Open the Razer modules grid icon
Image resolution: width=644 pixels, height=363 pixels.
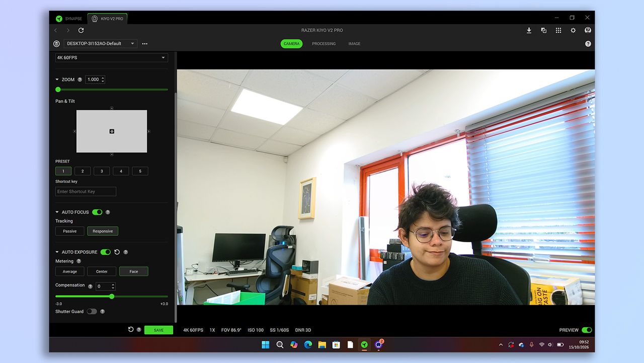[x=558, y=30]
